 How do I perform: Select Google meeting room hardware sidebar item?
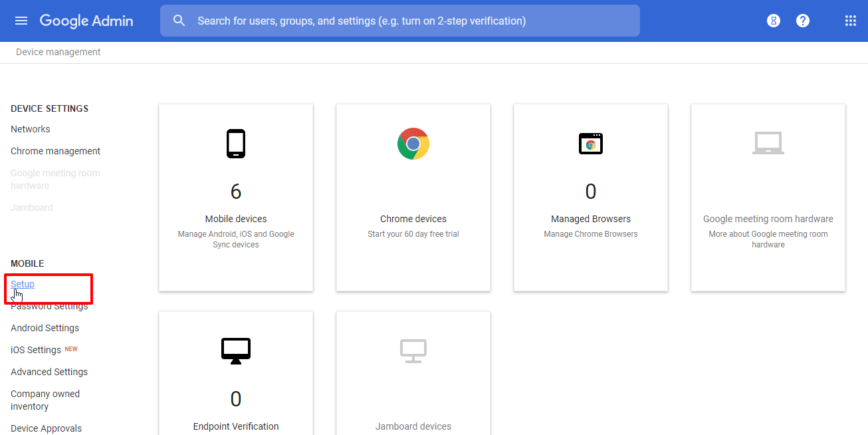(55, 179)
